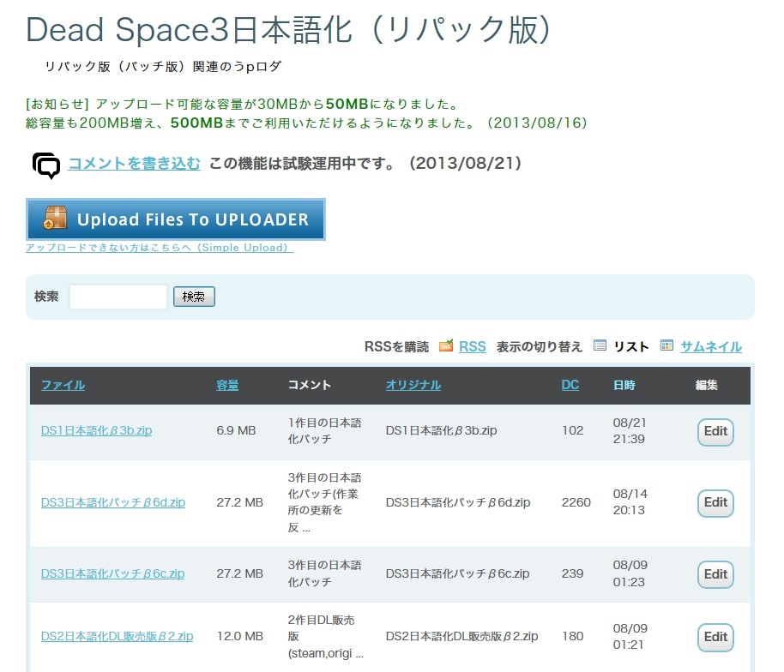Sort the table by オリジナル column

click(x=413, y=385)
